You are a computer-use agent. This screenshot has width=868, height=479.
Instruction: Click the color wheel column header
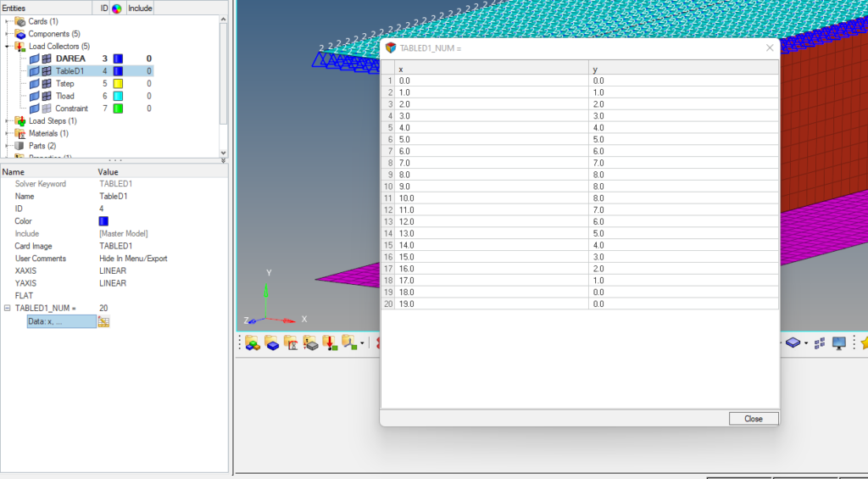[x=117, y=8]
